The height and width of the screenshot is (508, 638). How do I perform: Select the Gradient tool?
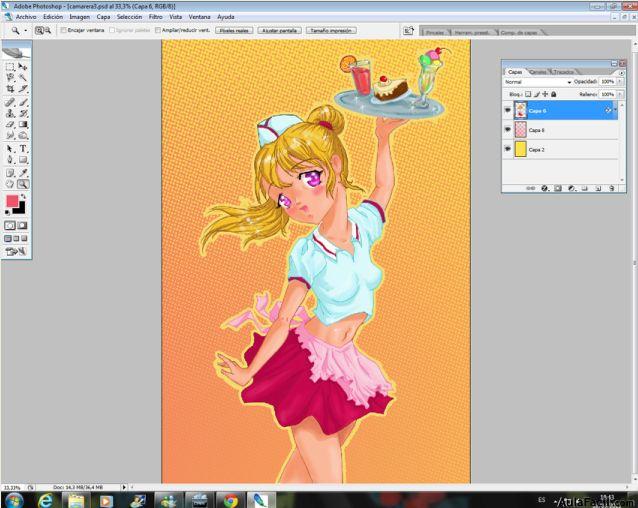(23, 124)
